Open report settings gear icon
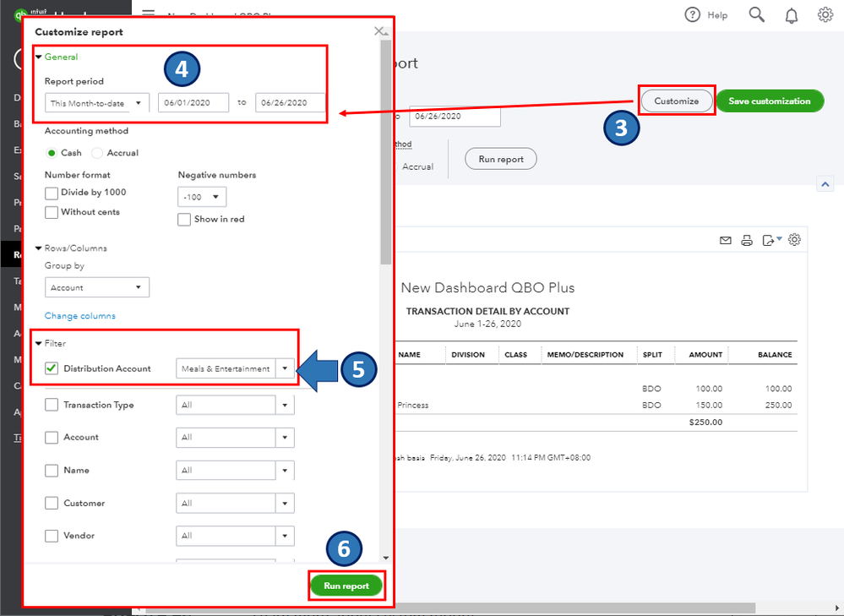 pos(794,240)
